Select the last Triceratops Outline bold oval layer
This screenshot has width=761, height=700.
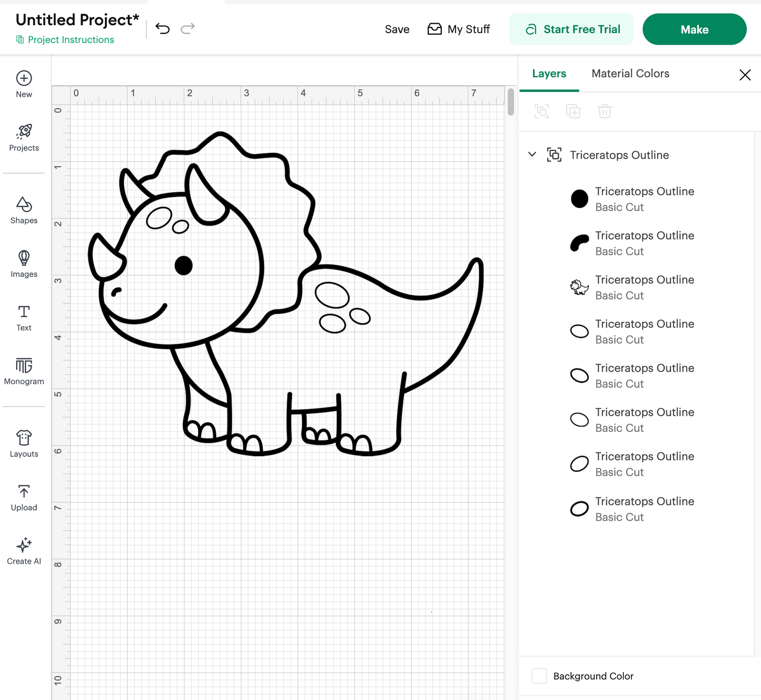[579, 508]
